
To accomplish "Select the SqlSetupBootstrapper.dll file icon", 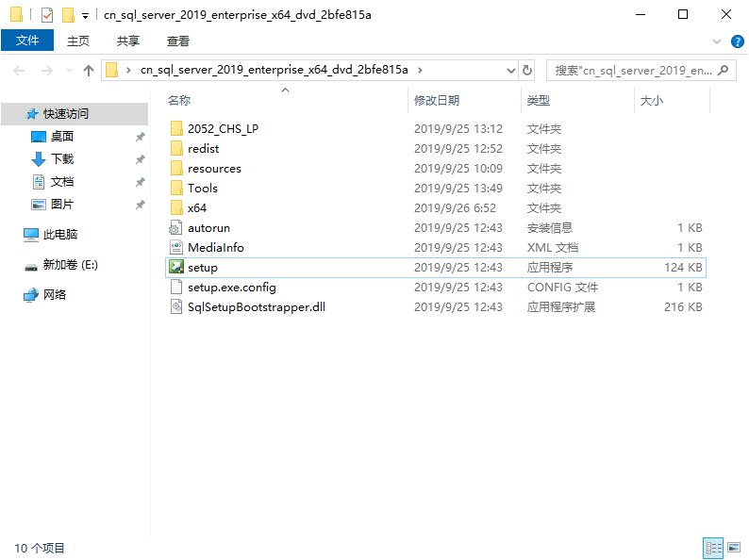I will point(176,307).
